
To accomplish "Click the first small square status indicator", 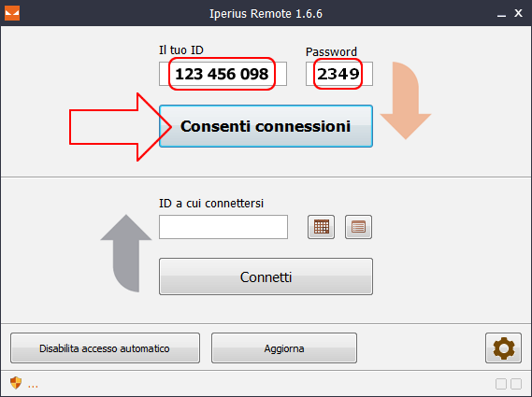I will point(501,384).
